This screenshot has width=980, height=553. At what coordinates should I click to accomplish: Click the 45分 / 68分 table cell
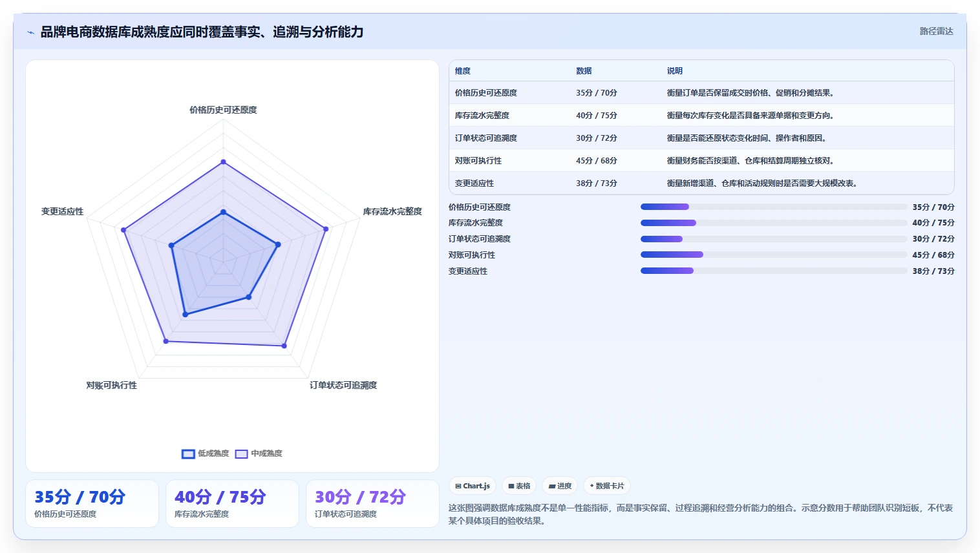point(597,161)
